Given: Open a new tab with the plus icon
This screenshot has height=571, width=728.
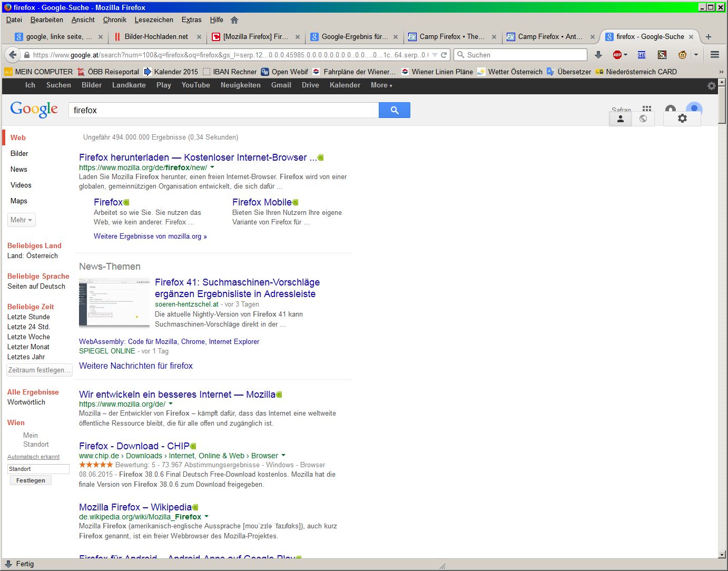Looking at the screenshot, I should (709, 37).
